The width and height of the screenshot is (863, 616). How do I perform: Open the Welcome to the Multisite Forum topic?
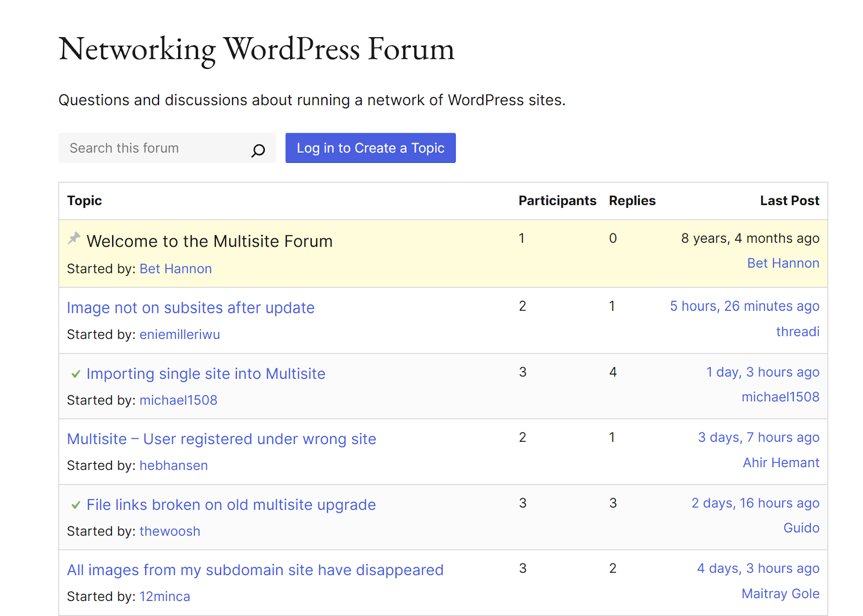tap(209, 241)
